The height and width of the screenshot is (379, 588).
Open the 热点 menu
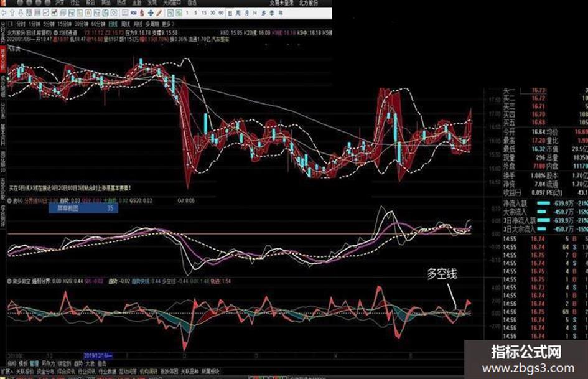[x=121, y=2]
